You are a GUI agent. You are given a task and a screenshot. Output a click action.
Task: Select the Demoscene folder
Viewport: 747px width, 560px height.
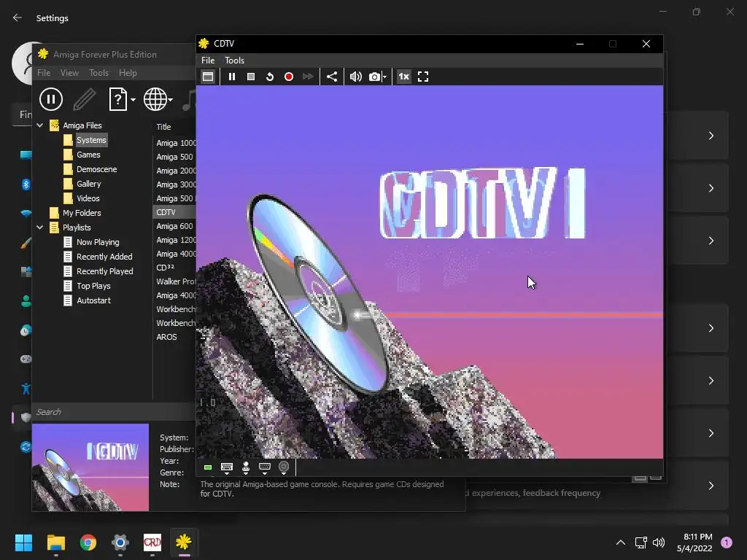click(97, 169)
